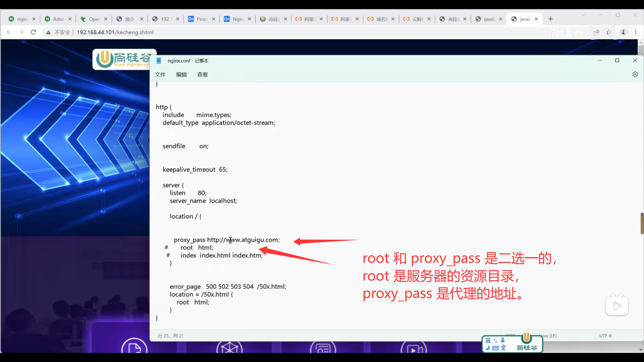This screenshot has width=644, height=362.
Task: Go back with browser back arrow
Action: tap(9, 32)
